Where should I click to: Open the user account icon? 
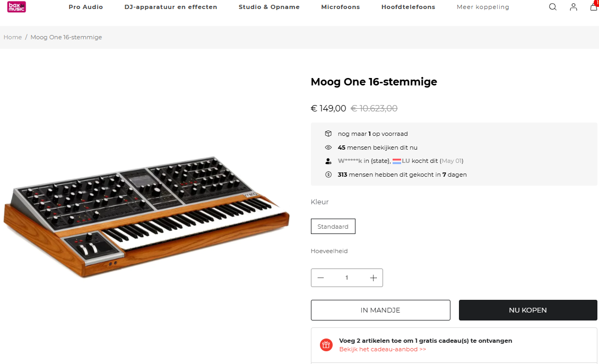573,7
